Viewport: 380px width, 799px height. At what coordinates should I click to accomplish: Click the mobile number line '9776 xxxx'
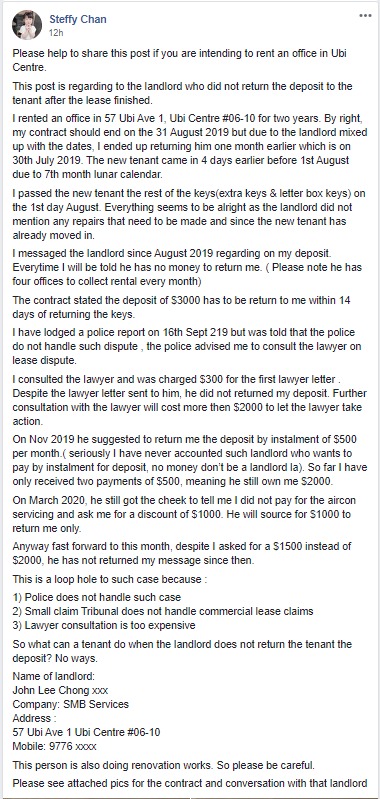55,747
